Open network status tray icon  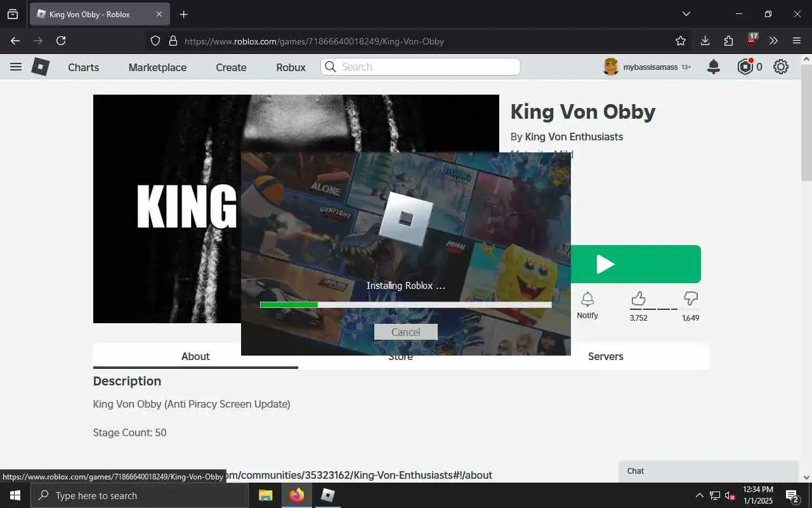715,495
